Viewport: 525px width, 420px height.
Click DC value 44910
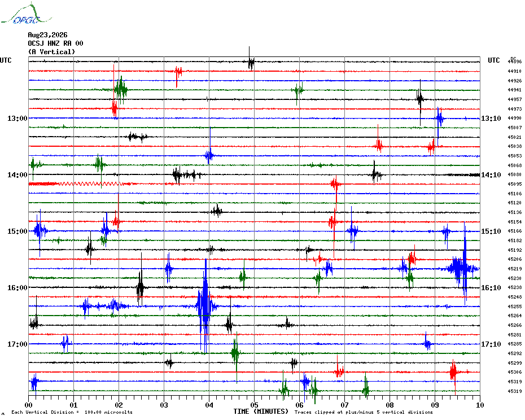pos(515,71)
